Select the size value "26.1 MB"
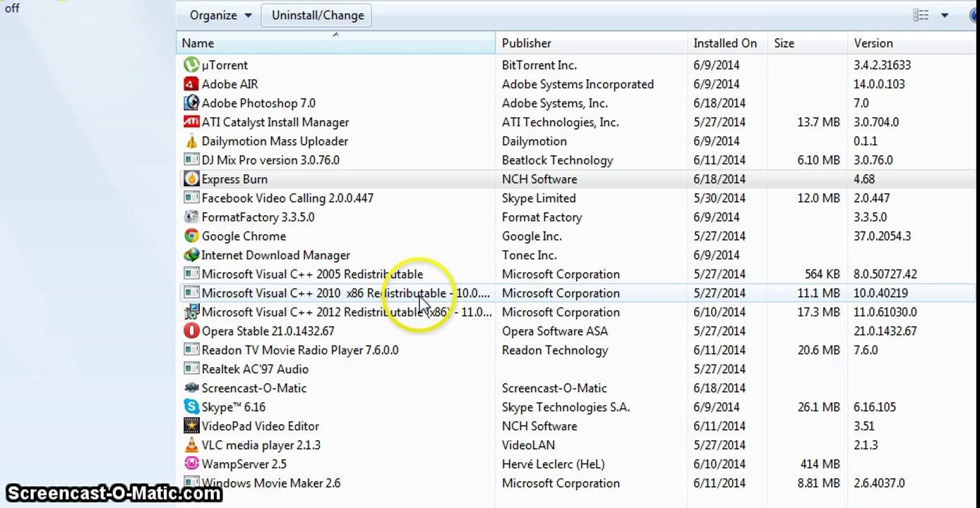 coord(818,407)
